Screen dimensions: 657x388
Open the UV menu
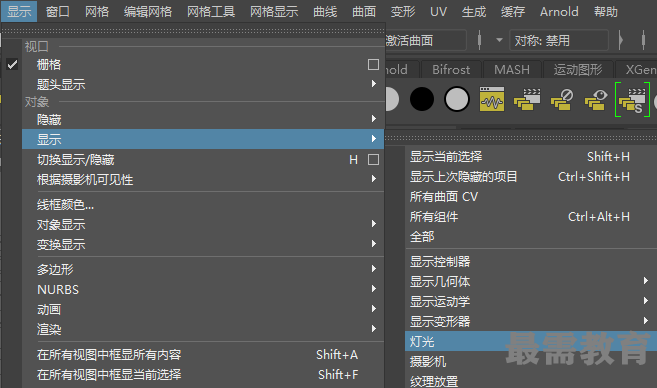[x=438, y=11]
